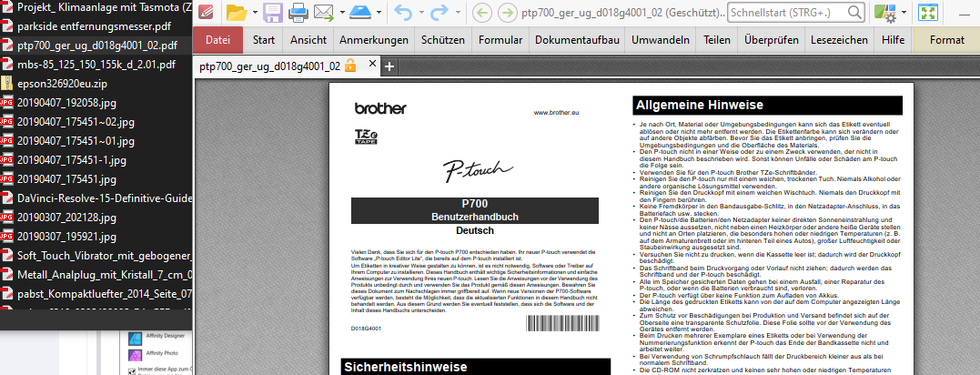Viewport: 980px width, 375px height.
Task: Open the Schützen ribbon tab
Action: point(443,40)
